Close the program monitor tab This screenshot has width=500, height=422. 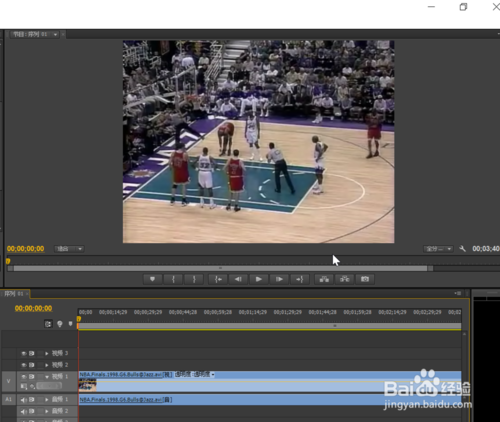tap(63, 34)
